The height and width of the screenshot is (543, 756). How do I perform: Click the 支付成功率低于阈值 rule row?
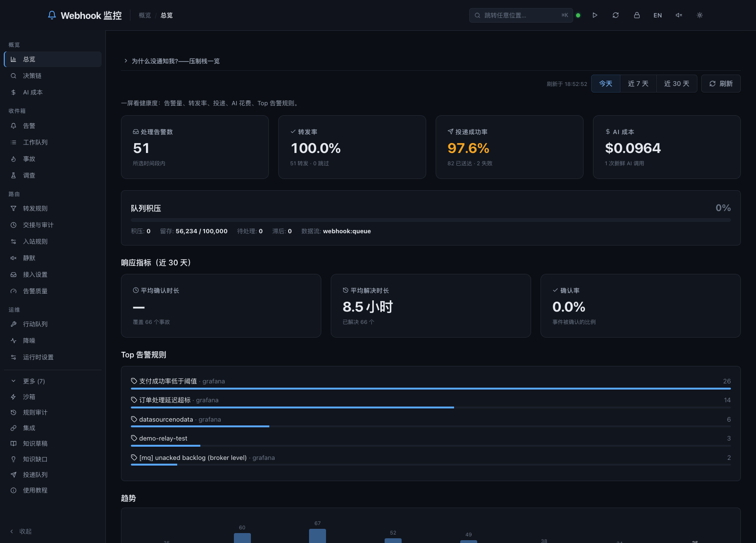click(x=431, y=383)
